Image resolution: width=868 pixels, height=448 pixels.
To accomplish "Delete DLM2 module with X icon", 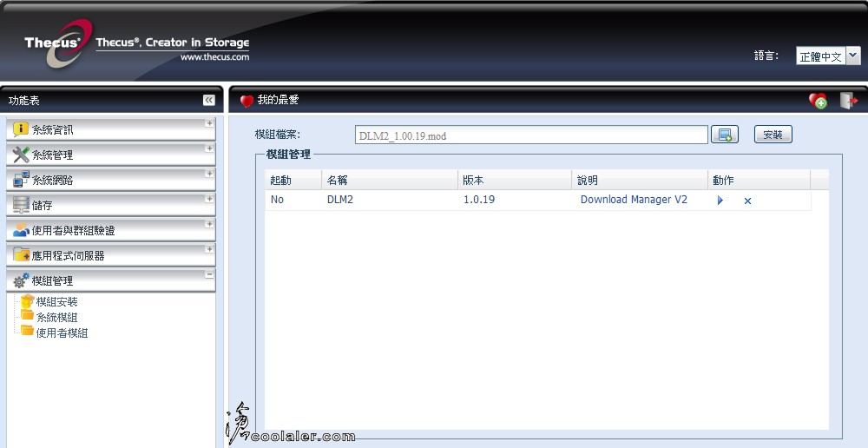I will [x=747, y=201].
